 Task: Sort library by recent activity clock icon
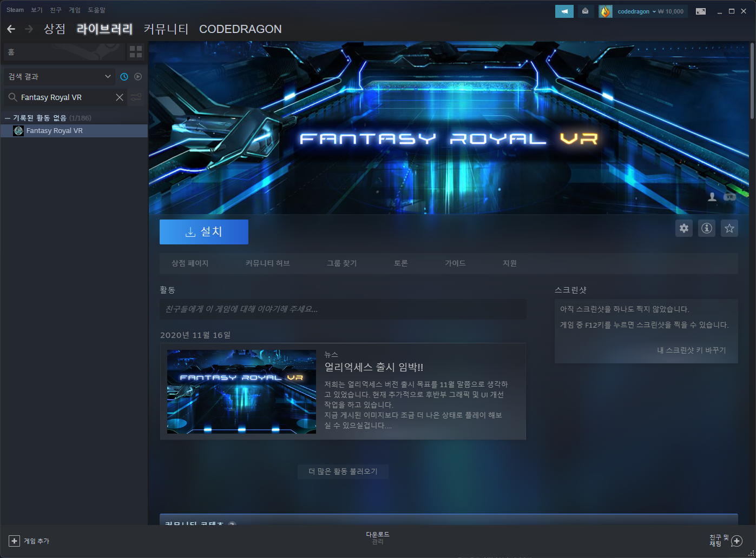coord(124,77)
